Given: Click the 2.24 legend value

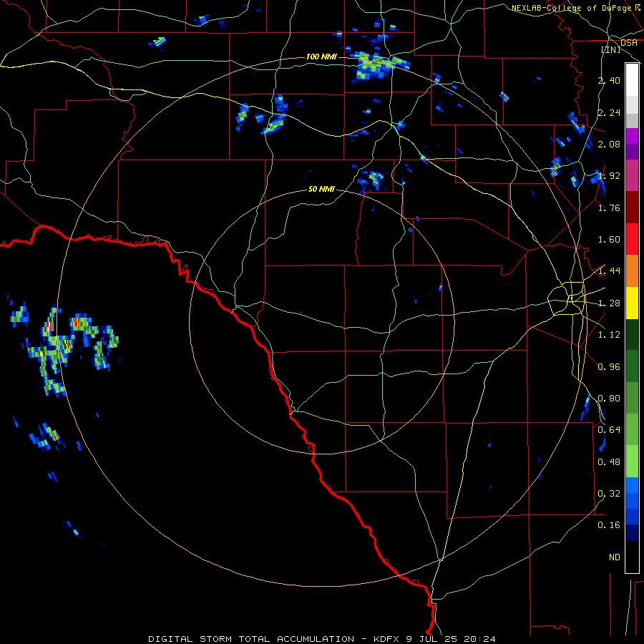Looking at the screenshot, I should 609,112.
